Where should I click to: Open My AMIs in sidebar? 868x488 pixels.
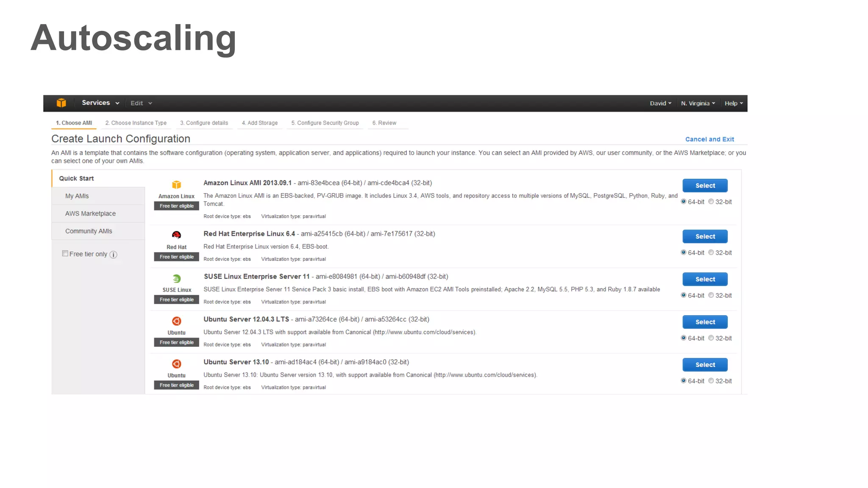[x=98, y=196]
